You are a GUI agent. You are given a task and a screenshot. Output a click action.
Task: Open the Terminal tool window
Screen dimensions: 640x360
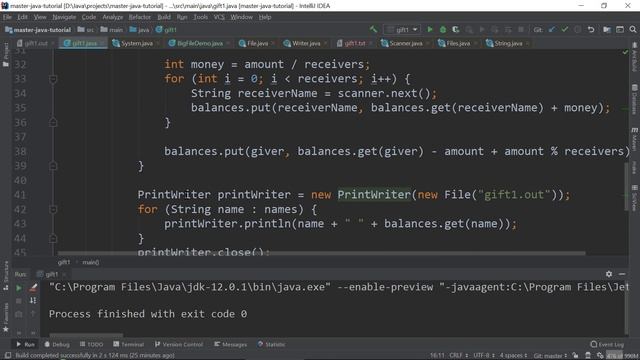coord(129,344)
